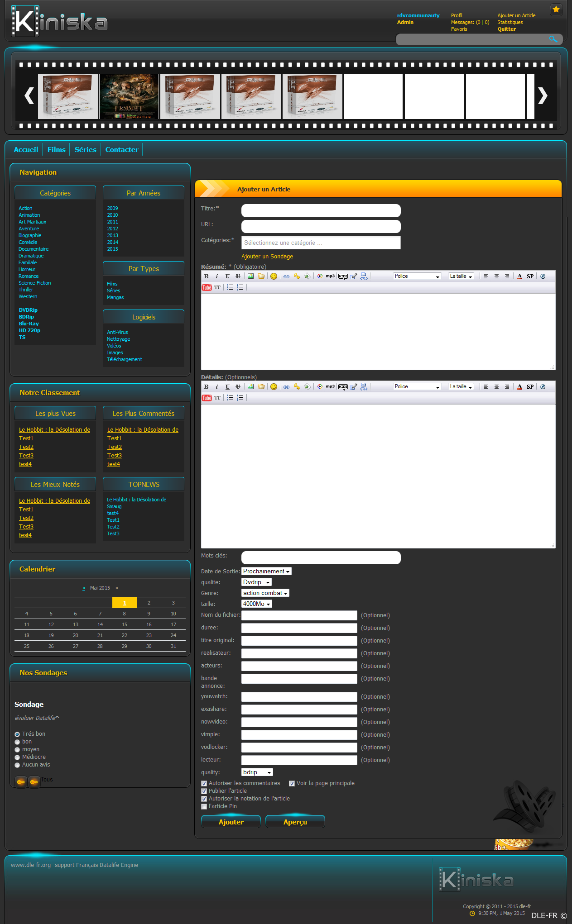The image size is (572, 924).
Task: Add a bulleted list in the Résumé editor
Action: click(x=230, y=287)
